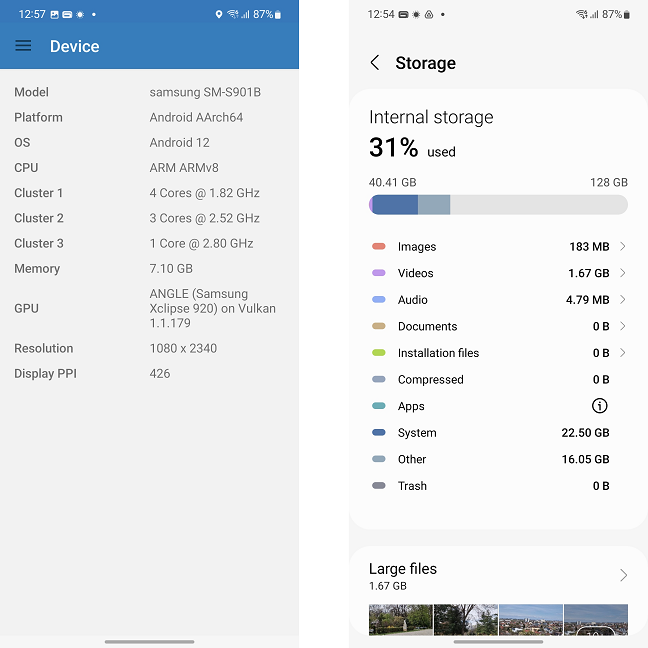Viewport: 648px width, 648px height.
Task: Open Audio chevron arrow
Action: [622, 300]
